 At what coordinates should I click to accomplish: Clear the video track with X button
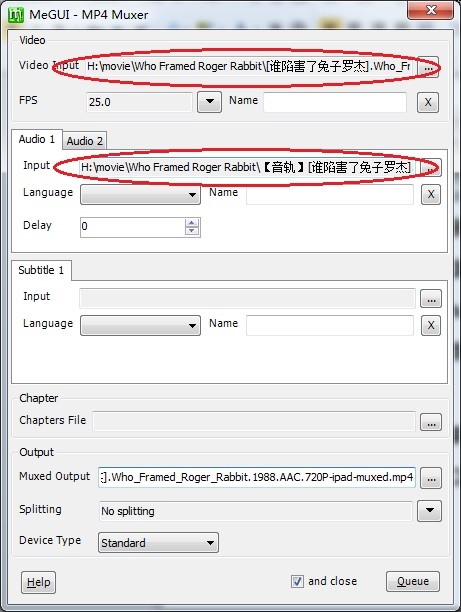point(428,102)
